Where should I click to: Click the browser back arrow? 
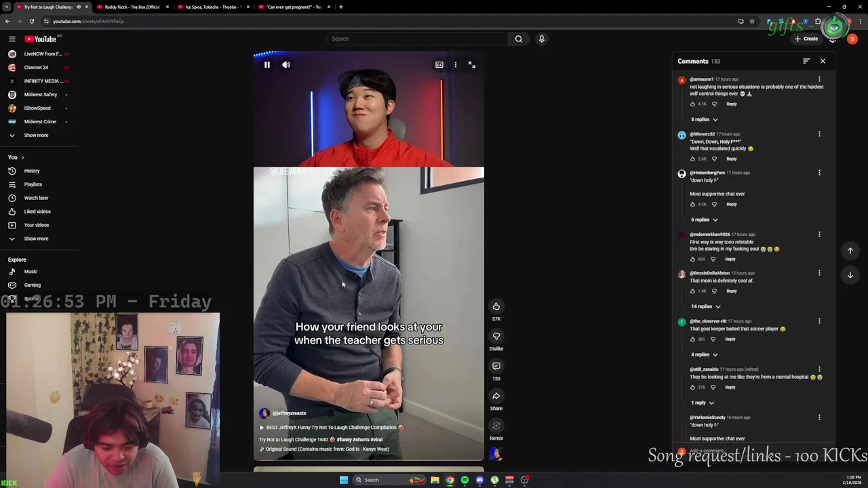point(7,21)
